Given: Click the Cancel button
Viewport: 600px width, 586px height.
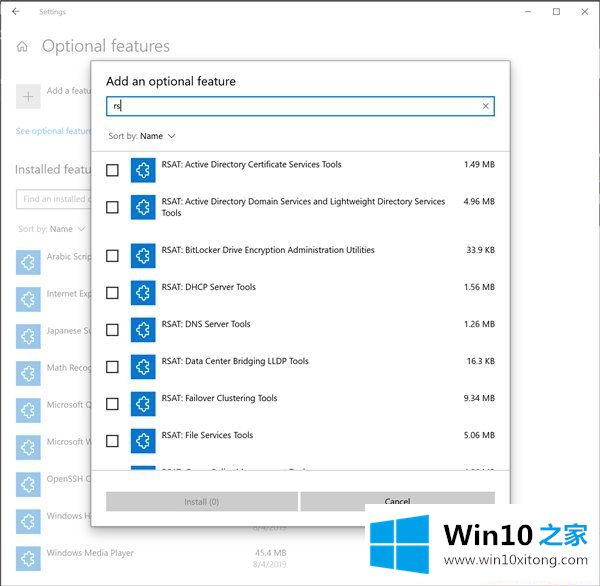Looking at the screenshot, I should click(x=398, y=501).
